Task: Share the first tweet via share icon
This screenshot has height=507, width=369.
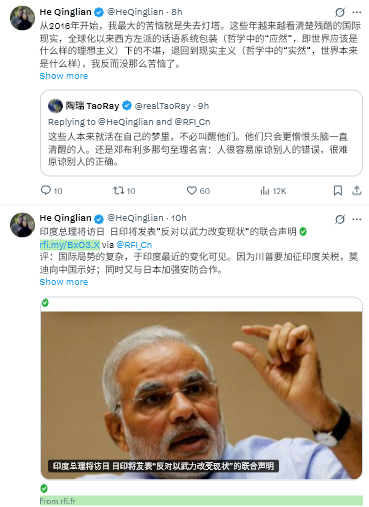Action: tap(357, 191)
